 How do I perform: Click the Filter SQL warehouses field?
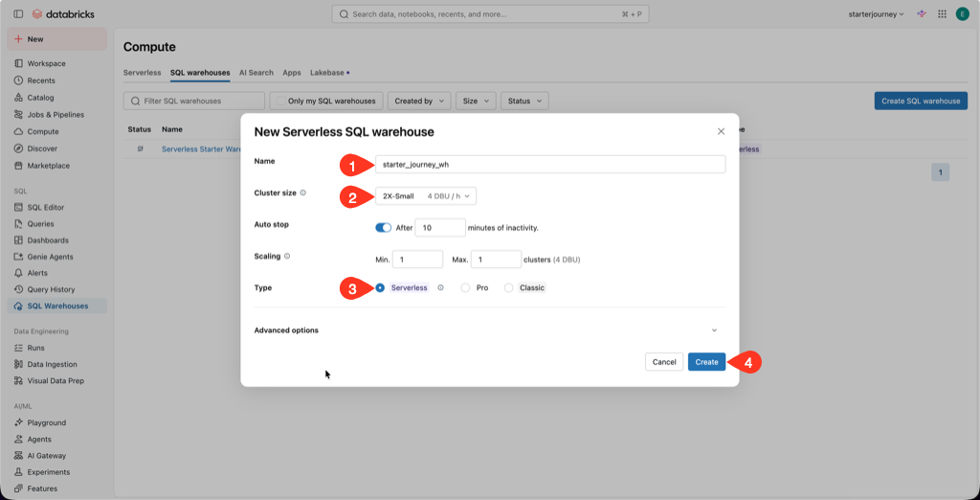[194, 101]
